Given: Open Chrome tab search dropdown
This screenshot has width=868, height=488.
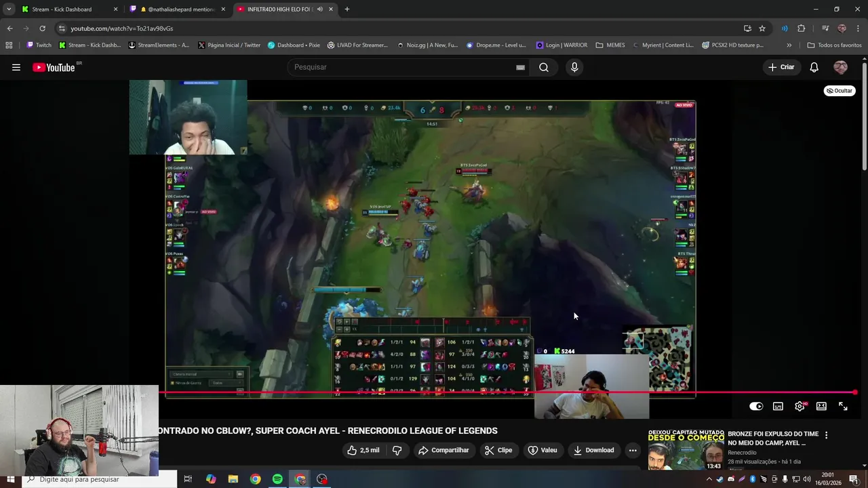Looking at the screenshot, I should (x=9, y=9).
